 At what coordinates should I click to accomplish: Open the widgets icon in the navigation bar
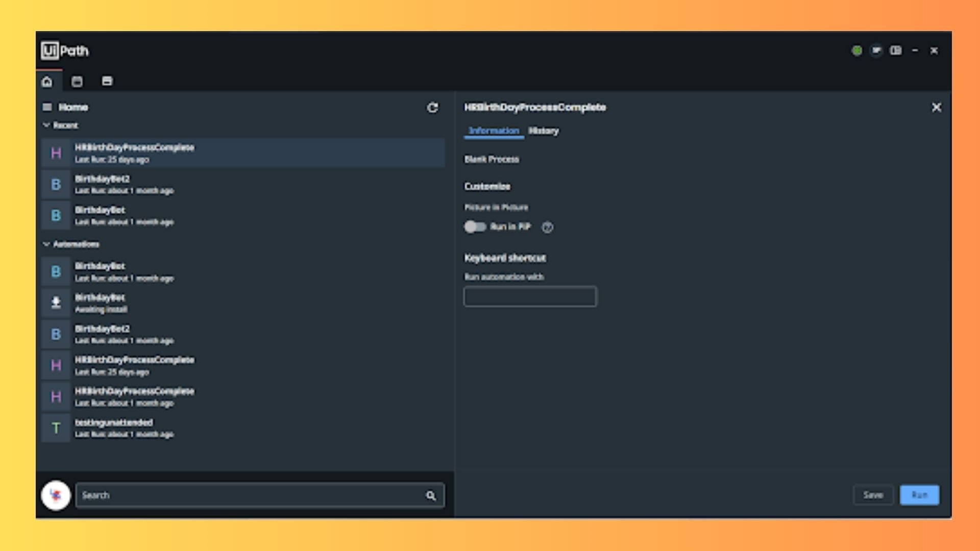coord(107,81)
